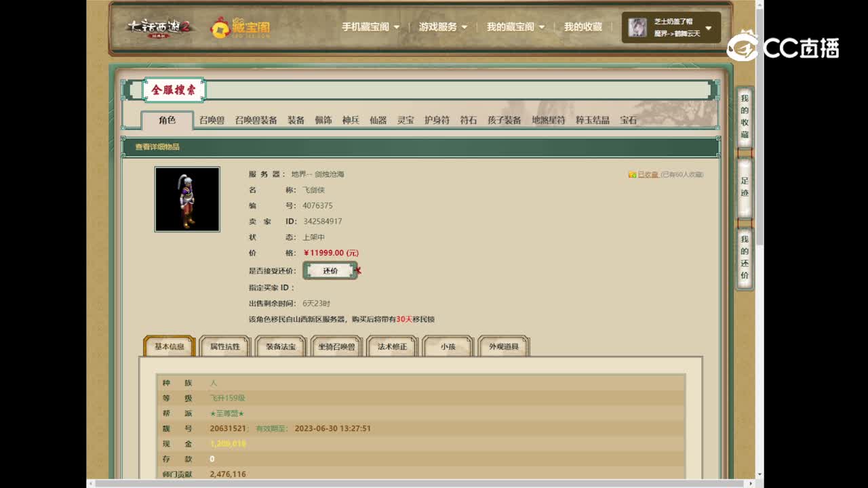The image size is (868, 488).
Task: Switch to the 召唤兽 category tab
Action: pos(210,121)
